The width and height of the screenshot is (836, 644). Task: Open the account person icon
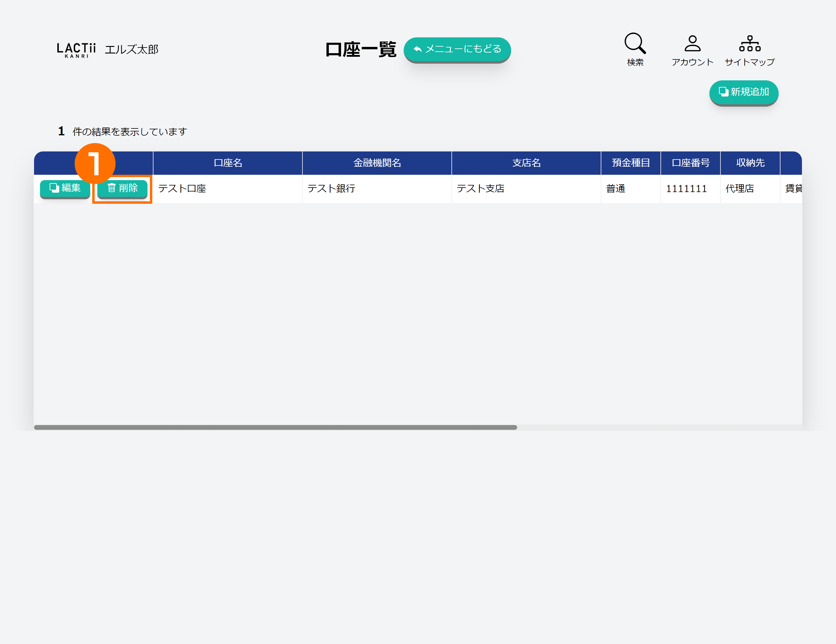692,44
